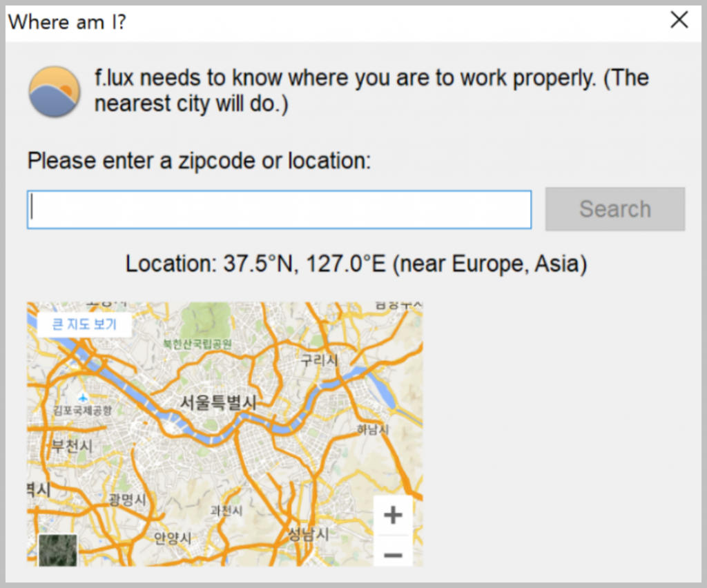Screen dimensions: 707x588
Task: Click '부천시' label on the map
Action: click(x=72, y=446)
